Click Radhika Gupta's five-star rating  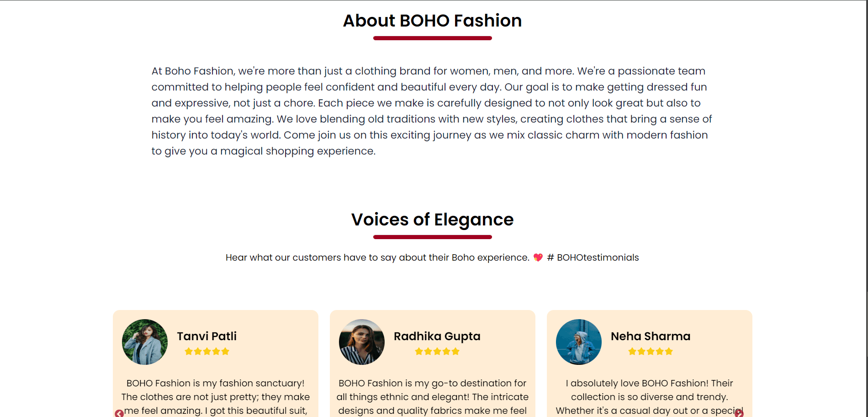pyautogui.click(x=437, y=351)
